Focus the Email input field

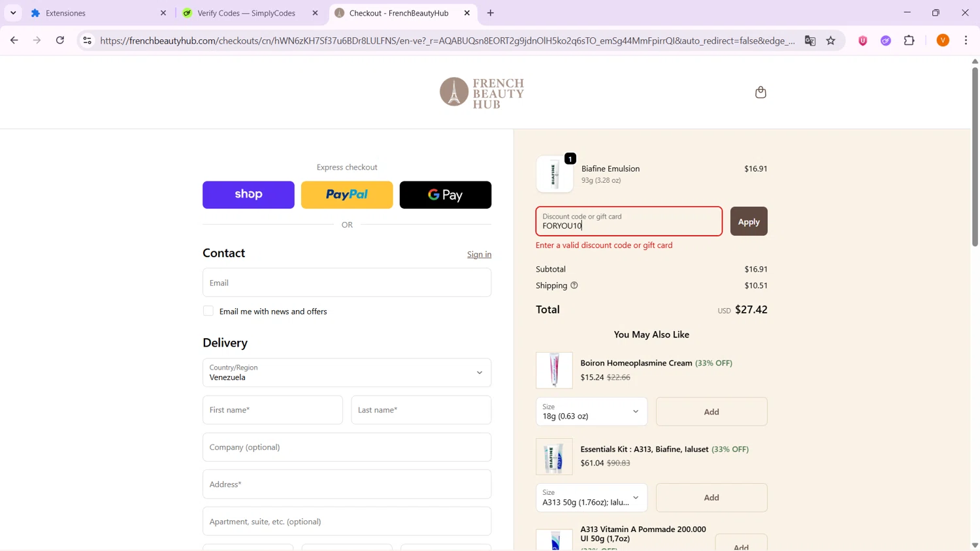coord(347,283)
